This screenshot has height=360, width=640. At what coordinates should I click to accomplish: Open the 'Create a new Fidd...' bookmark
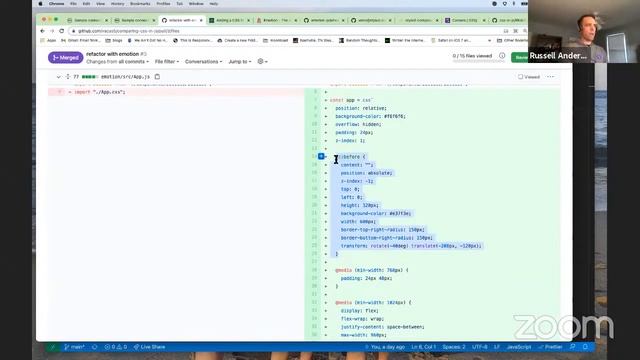coord(238,40)
